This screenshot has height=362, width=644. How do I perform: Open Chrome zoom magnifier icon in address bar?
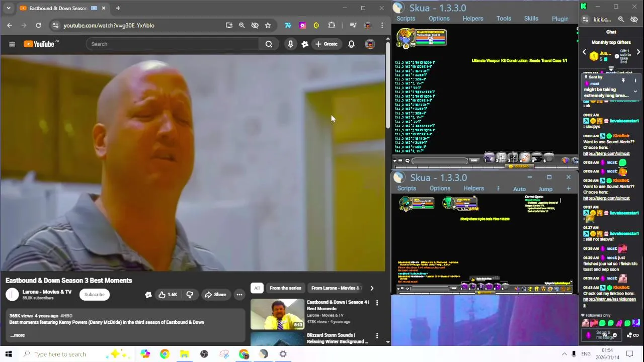pos(242,25)
